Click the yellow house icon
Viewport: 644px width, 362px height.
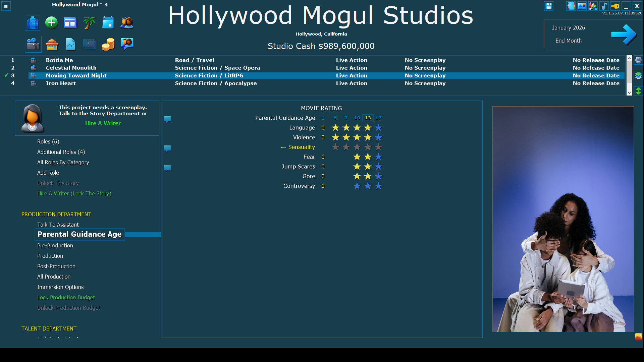(x=52, y=44)
